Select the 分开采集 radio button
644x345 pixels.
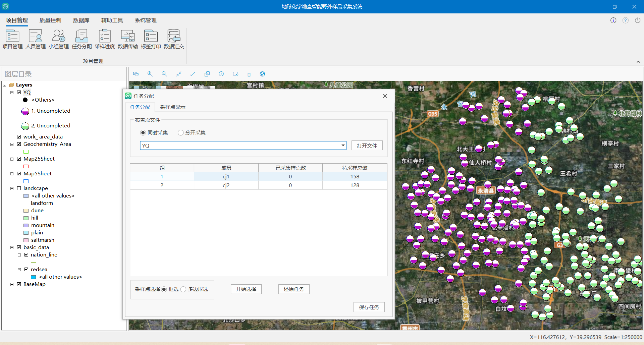181,133
